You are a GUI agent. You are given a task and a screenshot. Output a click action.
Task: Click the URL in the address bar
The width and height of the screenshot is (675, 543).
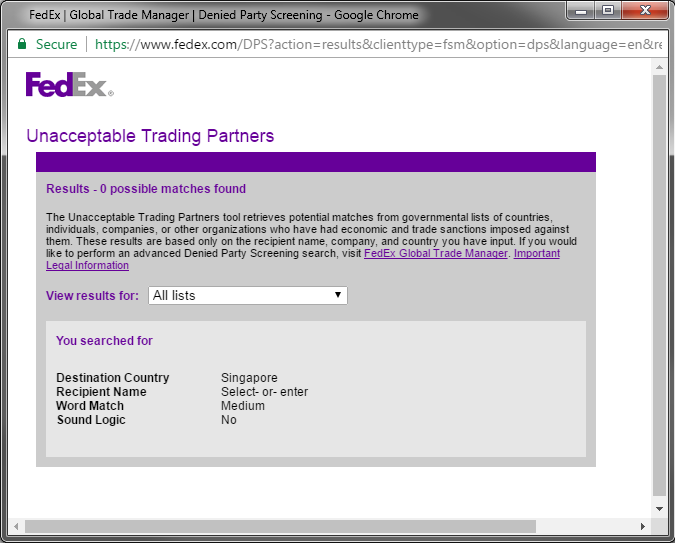(378, 44)
